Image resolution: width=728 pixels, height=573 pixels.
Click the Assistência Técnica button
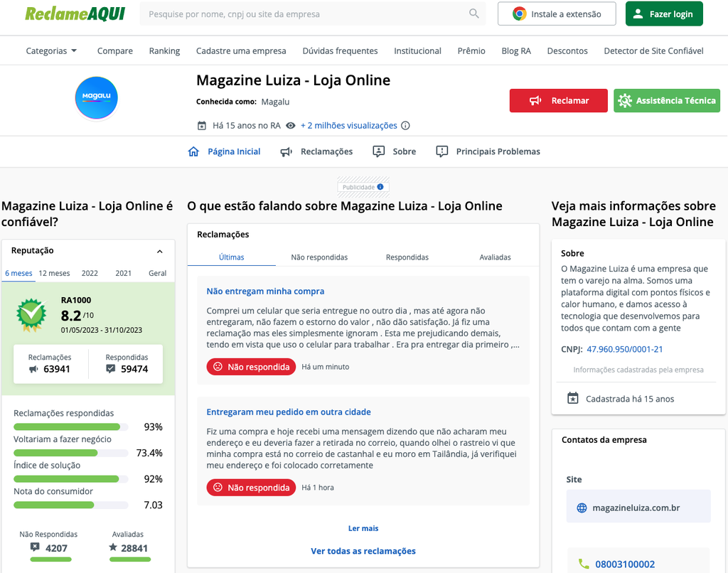[667, 101]
